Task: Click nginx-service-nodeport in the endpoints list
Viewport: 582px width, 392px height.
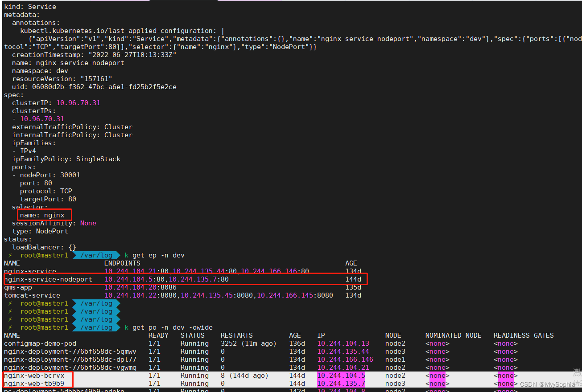Action: click(48, 279)
